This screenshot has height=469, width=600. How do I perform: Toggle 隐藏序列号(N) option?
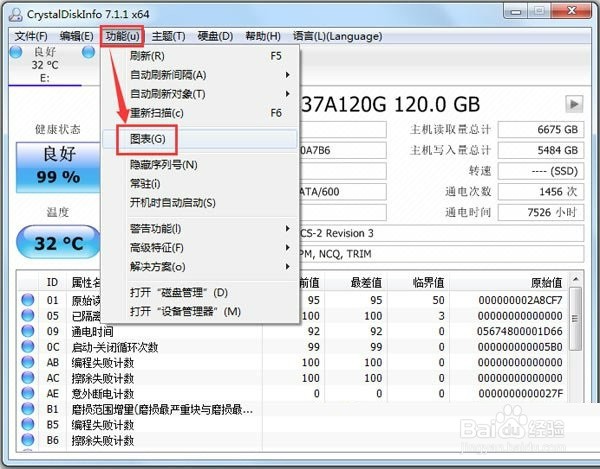[200, 165]
